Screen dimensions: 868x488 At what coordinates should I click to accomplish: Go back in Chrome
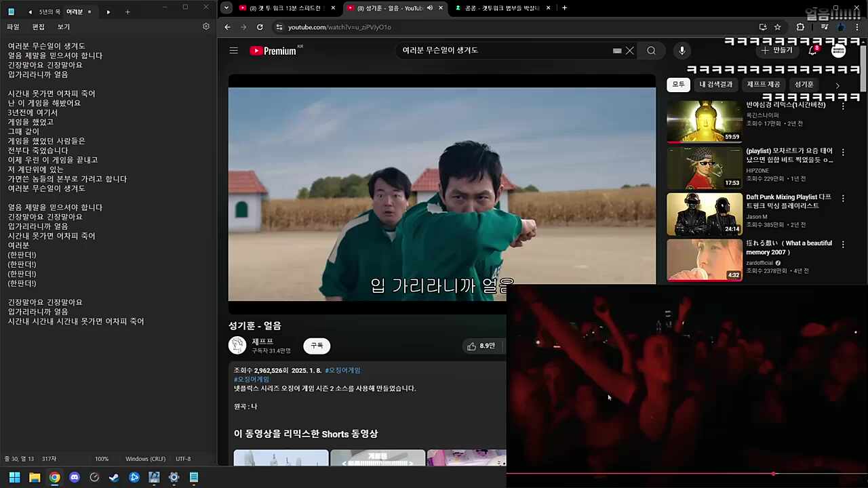click(x=227, y=27)
